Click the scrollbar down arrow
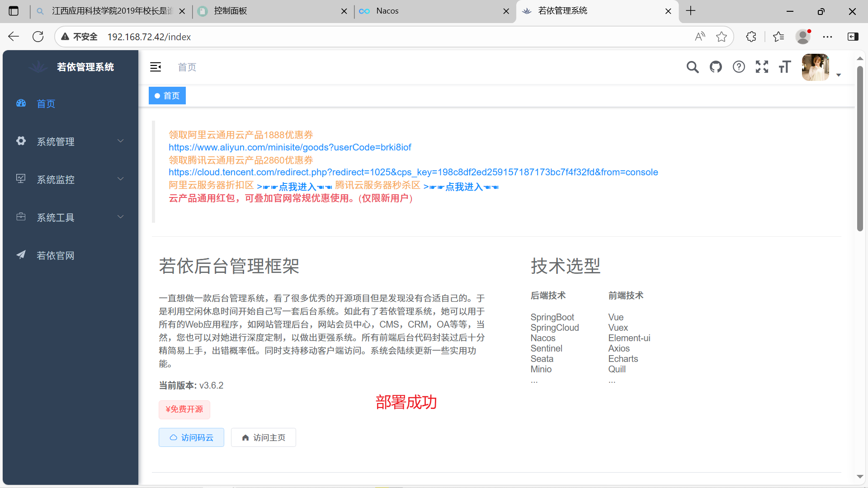Image resolution: width=868 pixels, height=488 pixels. pyautogui.click(x=860, y=477)
